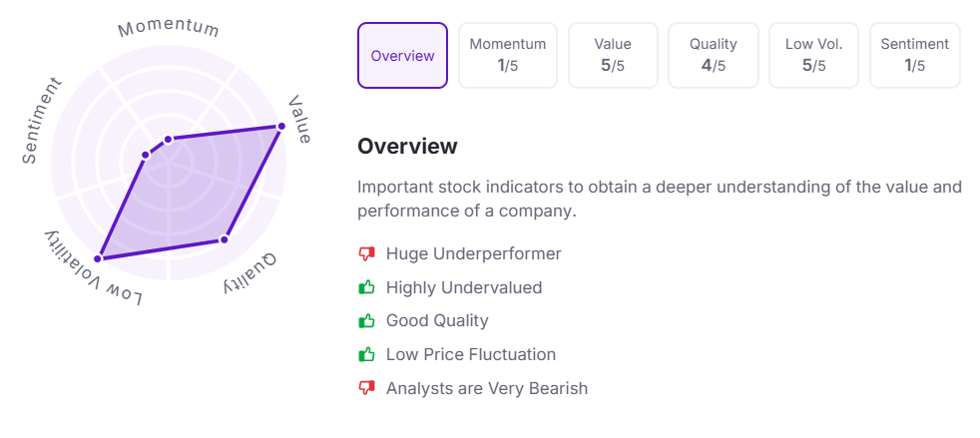Click the Value data point on radar chart
980x438 pixels.
tap(281, 126)
